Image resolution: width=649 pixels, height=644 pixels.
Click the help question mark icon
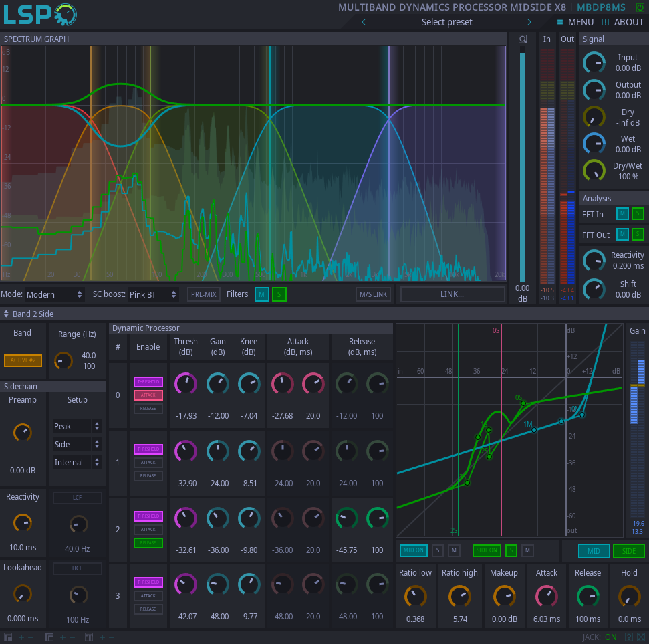[x=628, y=637]
